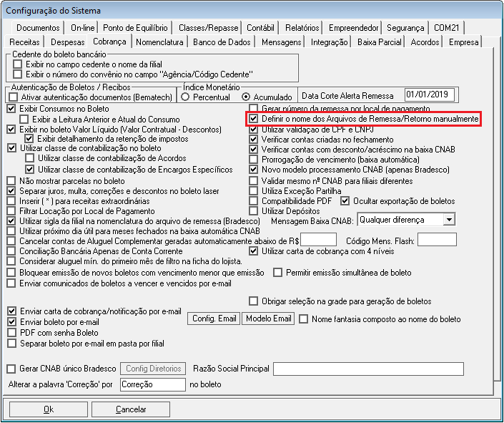The width and height of the screenshot is (504, 423).
Task: Click the Ok button
Action: (49, 409)
